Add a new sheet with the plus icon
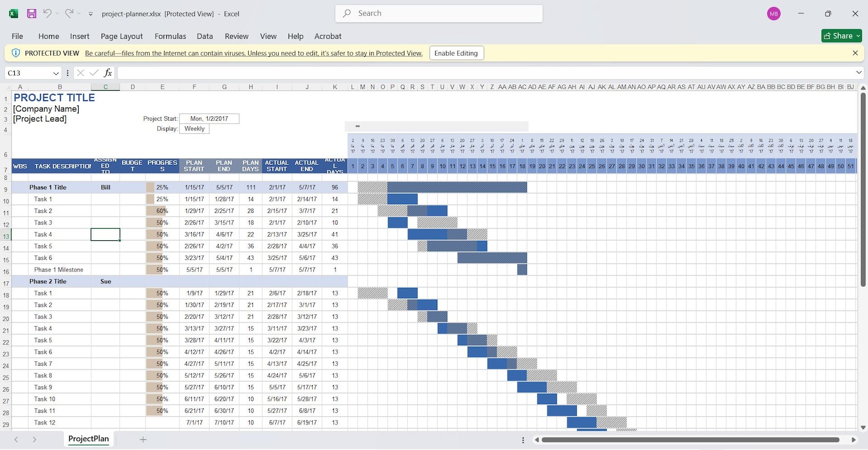Screen dimensions: 868x450 click(x=143, y=439)
